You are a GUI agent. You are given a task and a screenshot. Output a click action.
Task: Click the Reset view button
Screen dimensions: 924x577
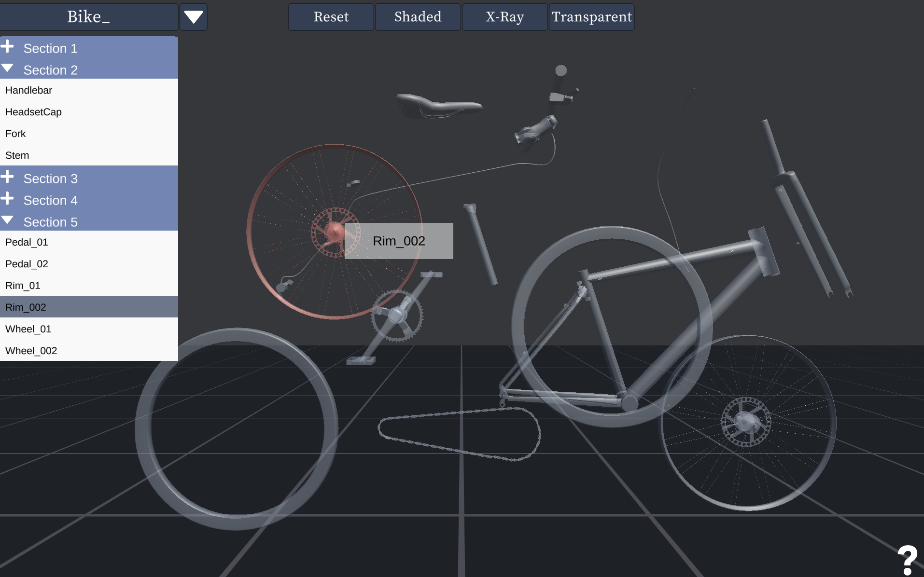pos(331,17)
